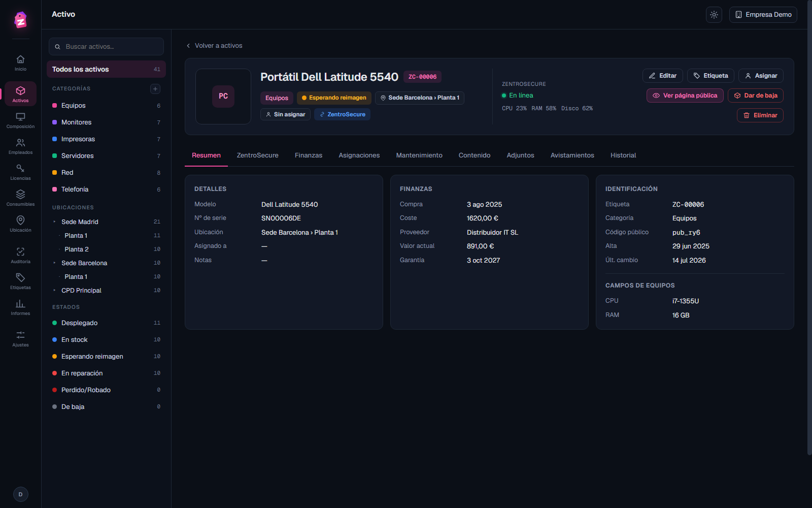Viewport: 812px width, 508px height.
Task: Open Ver página pública
Action: 685,96
